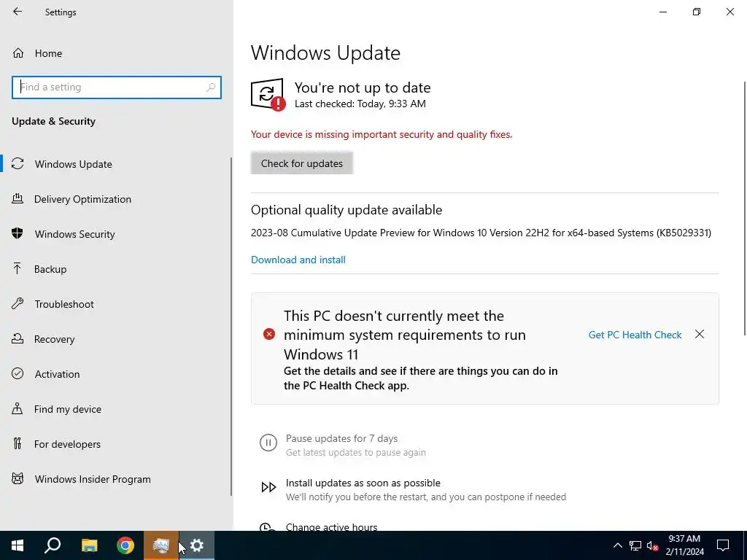Open taskbar Search magnifier
Screen dimensions: 747x560
coord(53,545)
